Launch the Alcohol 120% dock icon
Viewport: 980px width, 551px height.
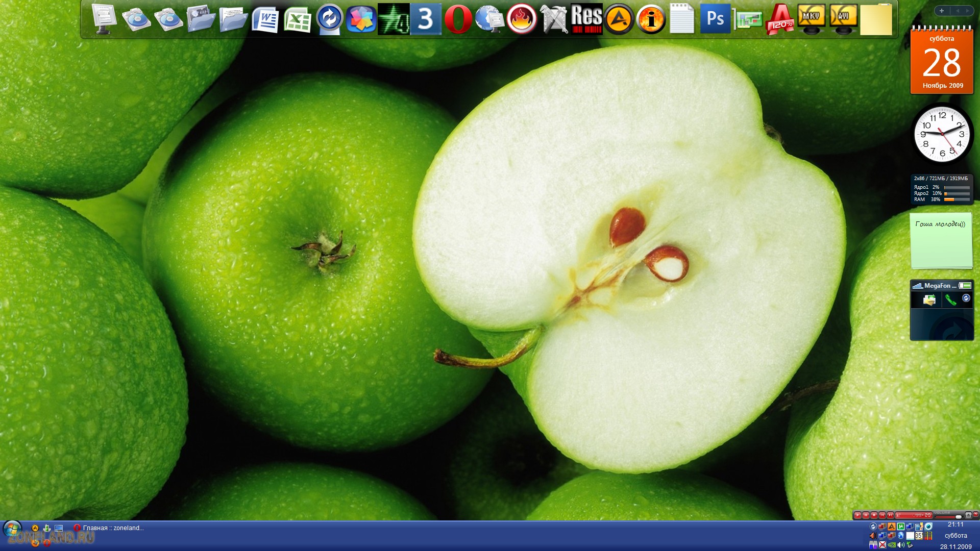[x=779, y=19]
